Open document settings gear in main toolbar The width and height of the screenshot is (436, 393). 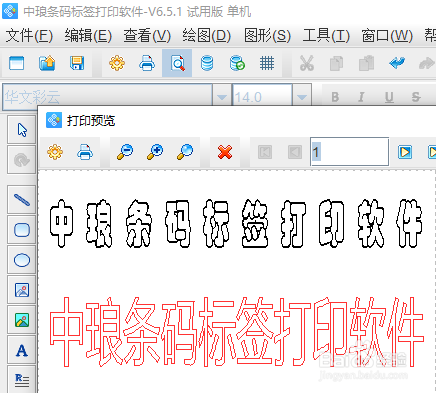(117, 63)
